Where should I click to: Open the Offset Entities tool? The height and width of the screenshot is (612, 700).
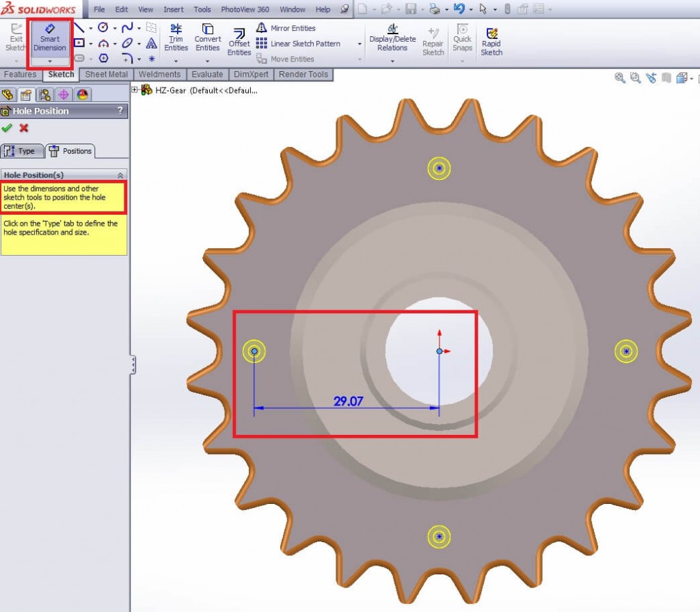click(x=239, y=41)
